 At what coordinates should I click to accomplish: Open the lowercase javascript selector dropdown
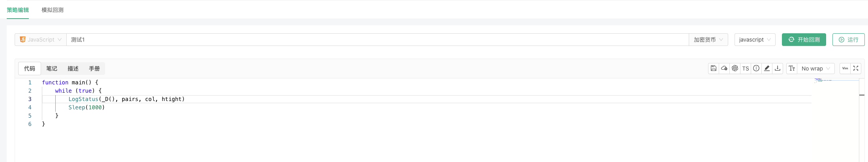[755, 40]
